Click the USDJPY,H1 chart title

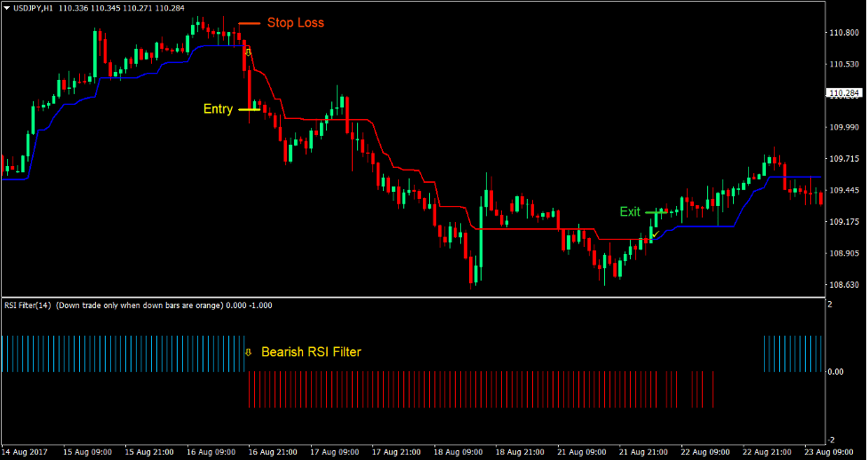[x=33, y=8]
